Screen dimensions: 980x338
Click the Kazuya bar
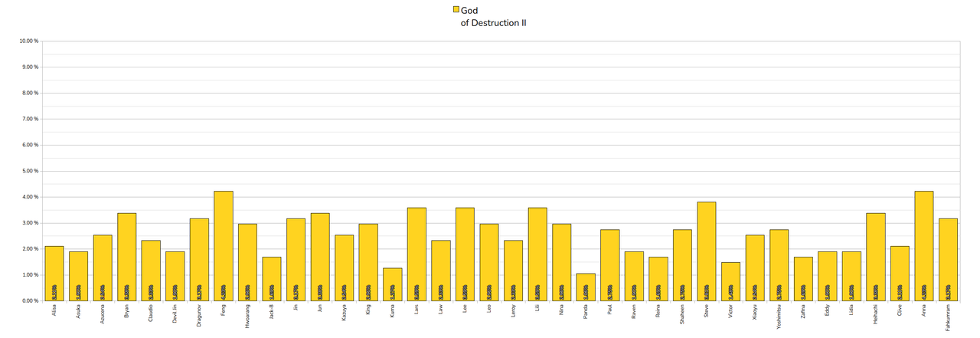pyautogui.click(x=345, y=268)
